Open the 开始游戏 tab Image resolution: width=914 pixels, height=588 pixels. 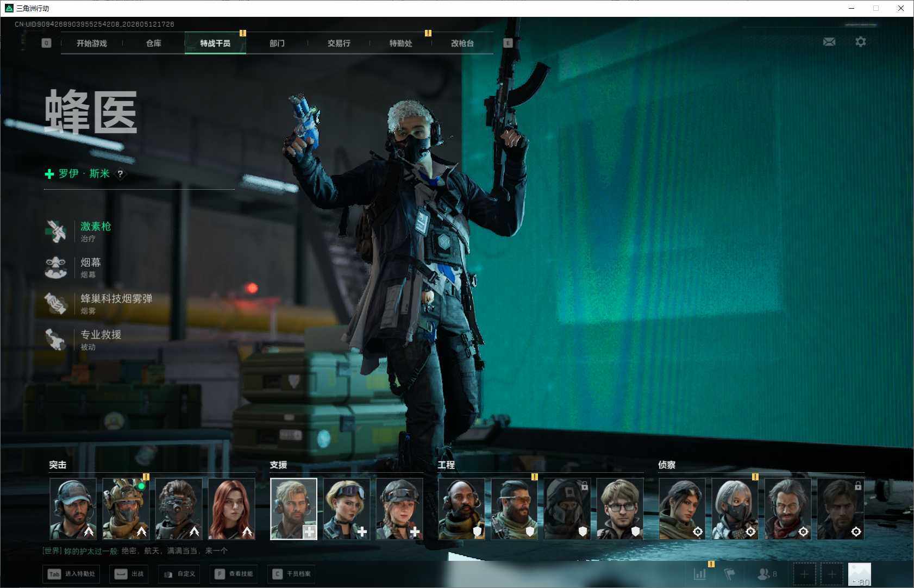tap(92, 43)
